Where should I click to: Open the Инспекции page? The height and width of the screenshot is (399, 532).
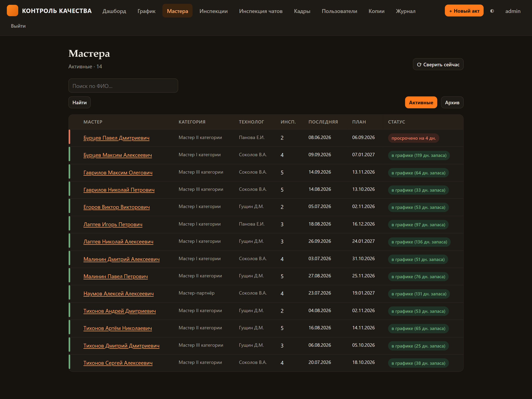coord(214,11)
